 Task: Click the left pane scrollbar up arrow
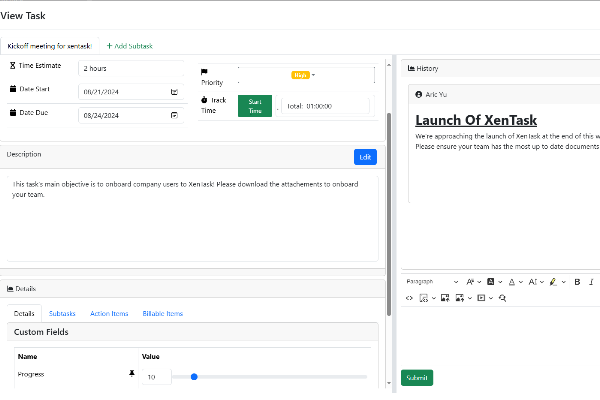(x=389, y=65)
